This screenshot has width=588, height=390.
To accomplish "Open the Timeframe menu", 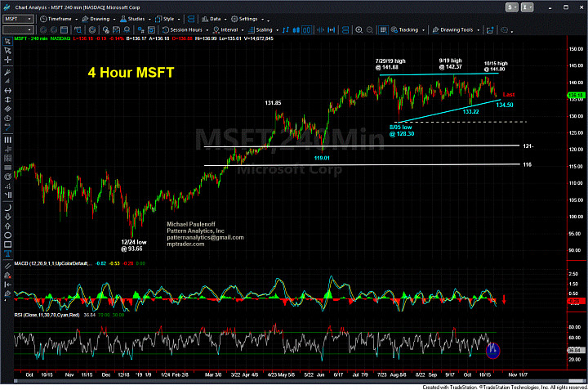I will point(56,19).
